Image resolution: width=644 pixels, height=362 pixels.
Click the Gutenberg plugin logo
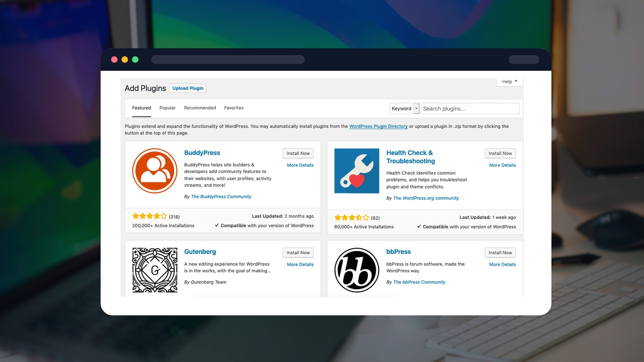click(155, 269)
